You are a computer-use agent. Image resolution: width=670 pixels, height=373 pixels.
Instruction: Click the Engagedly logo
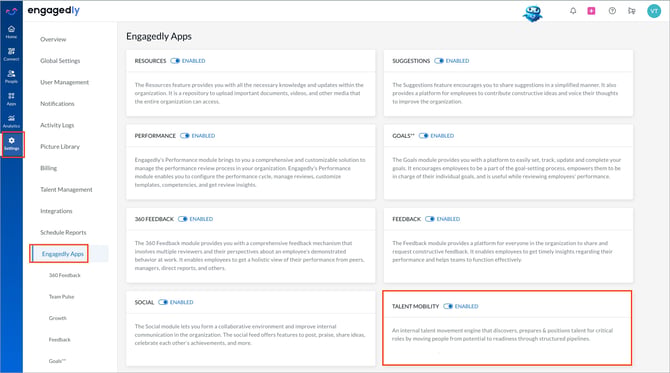click(x=53, y=11)
